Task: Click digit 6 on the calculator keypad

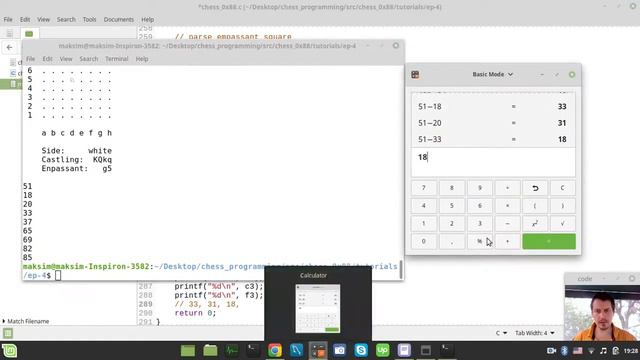Action: click(480, 206)
